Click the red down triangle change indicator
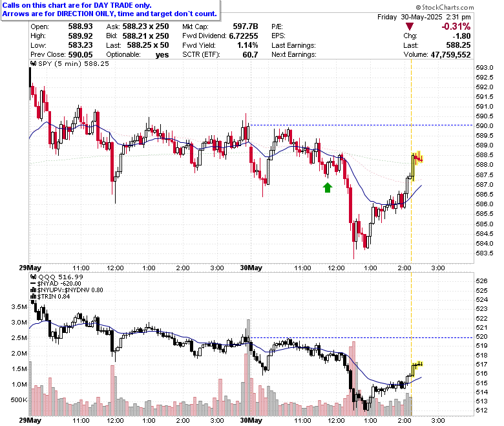Image resolution: width=504 pixels, height=426 pixels. coord(410,27)
